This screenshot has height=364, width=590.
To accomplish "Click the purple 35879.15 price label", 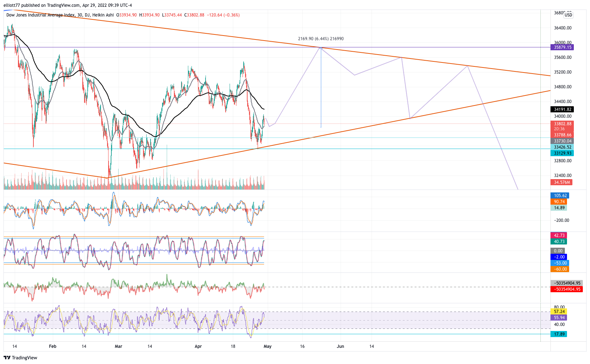I will tap(562, 47).
